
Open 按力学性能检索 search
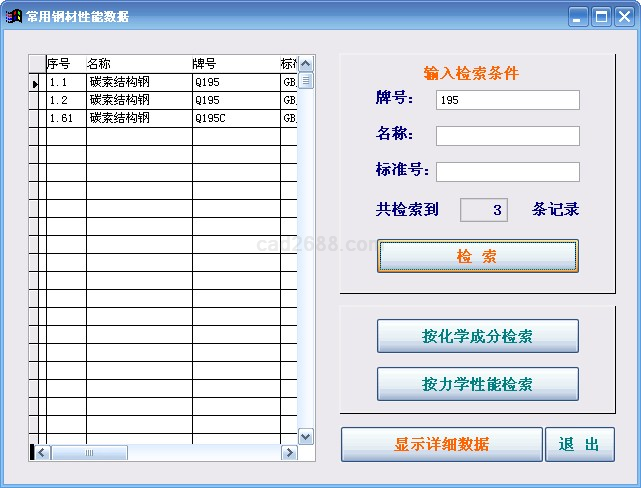477,384
